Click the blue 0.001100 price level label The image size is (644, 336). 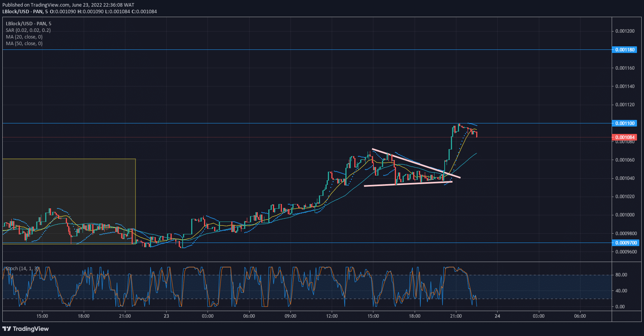click(625, 123)
